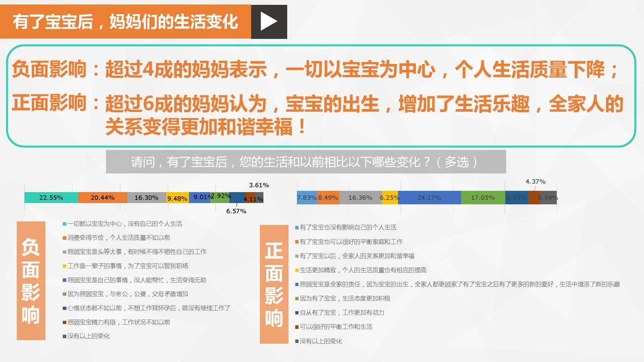Click the gray 16.30% negative bar segment
This screenshot has height=362, width=644.
[147, 198]
